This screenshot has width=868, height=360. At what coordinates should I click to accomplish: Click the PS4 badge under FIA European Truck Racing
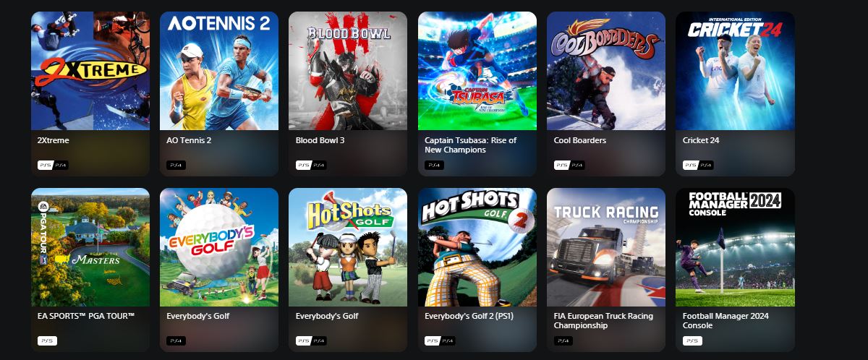tap(563, 340)
